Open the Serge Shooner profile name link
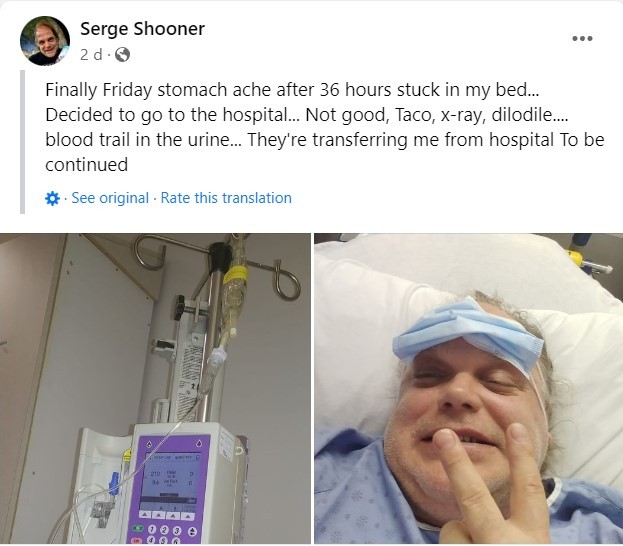The image size is (623, 546). click(x=142, y=29)
